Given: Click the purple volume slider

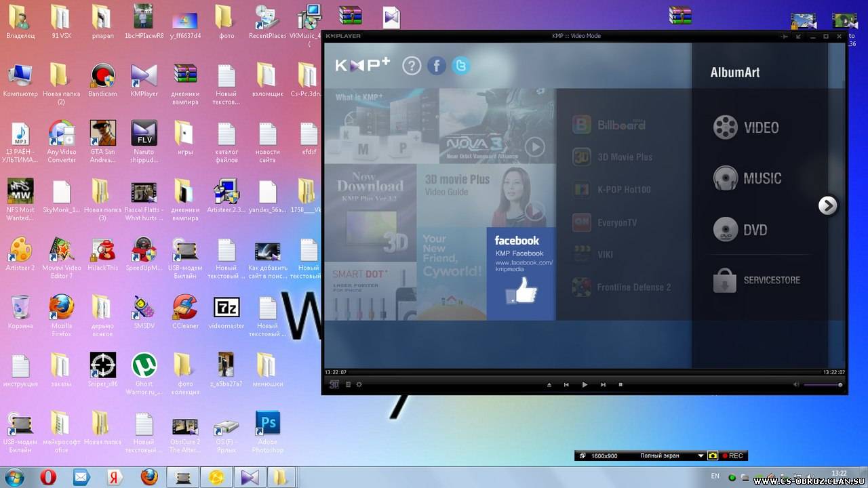Looking at the screenshot, I should pos(822,385).
